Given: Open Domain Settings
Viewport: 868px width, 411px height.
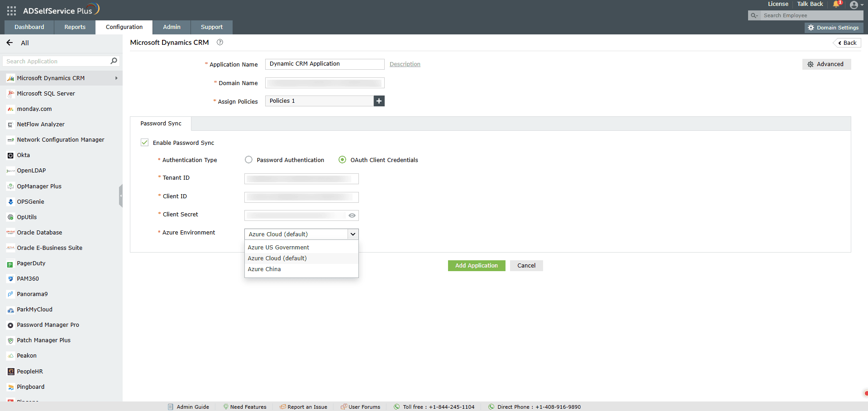Looking at the screenshot, I should click(834, 27).
